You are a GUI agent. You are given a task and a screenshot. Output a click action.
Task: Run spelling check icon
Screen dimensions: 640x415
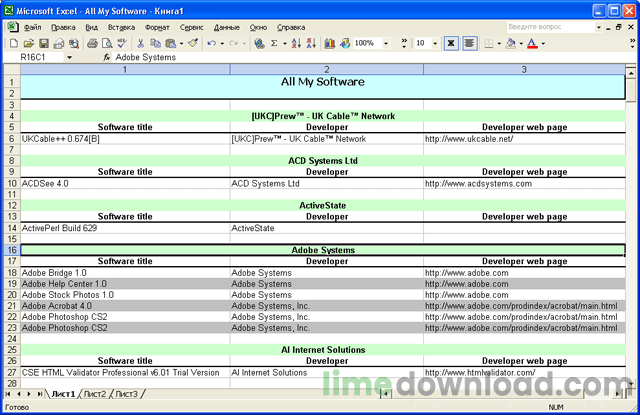(122, 43)
